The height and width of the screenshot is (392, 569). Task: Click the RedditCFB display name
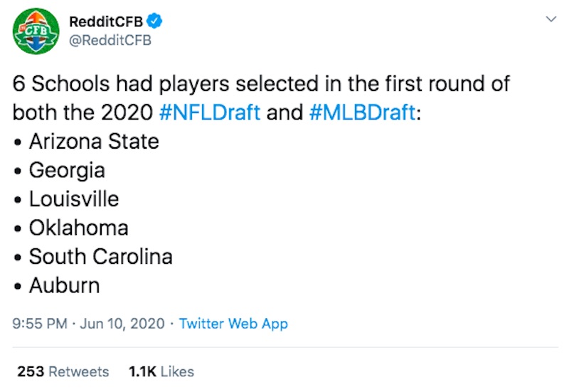[106, 22]
